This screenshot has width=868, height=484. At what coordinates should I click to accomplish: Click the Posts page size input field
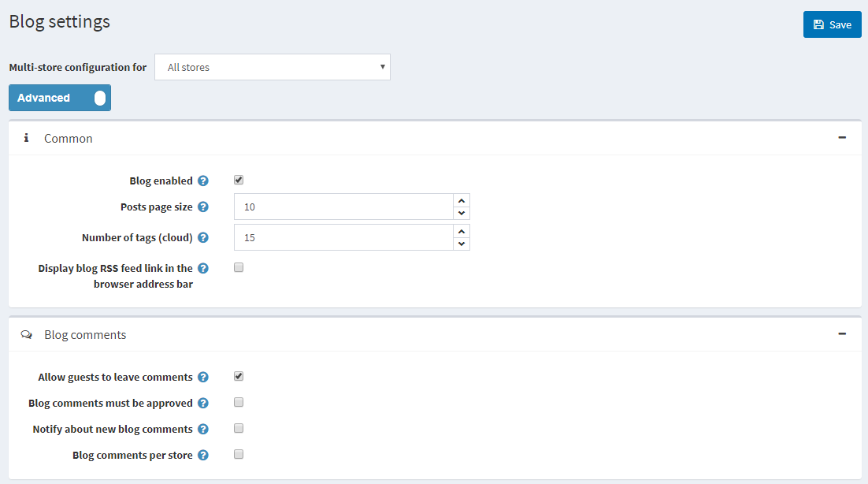click(x=343, y=207)
